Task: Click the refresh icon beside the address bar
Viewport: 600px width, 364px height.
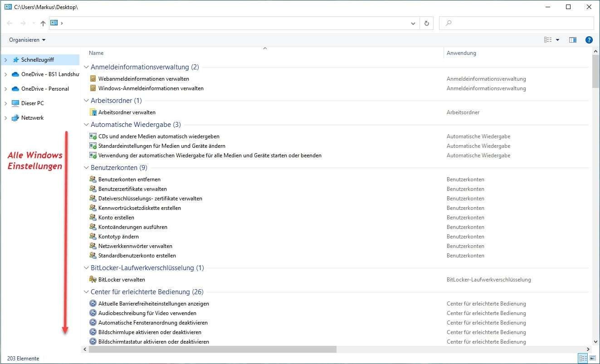Action: 426,23
